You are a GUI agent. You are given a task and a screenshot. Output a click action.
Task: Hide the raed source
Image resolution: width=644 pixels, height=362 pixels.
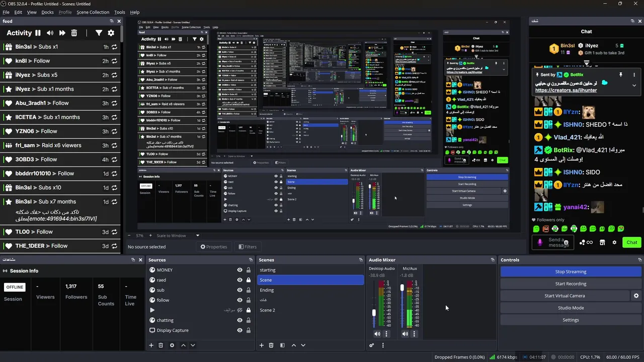point(239,280)
